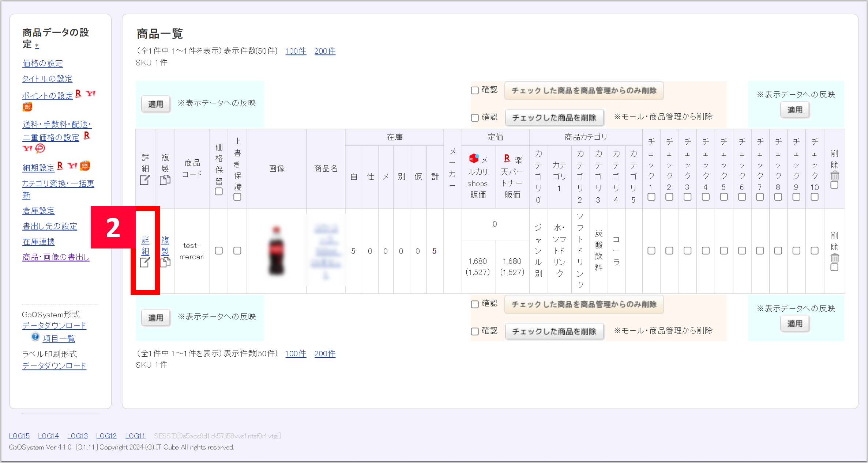The width and height of the screenshot is (868, 463).
Task: Click the test-mercari product code cell
Action: tap(192, 251)
